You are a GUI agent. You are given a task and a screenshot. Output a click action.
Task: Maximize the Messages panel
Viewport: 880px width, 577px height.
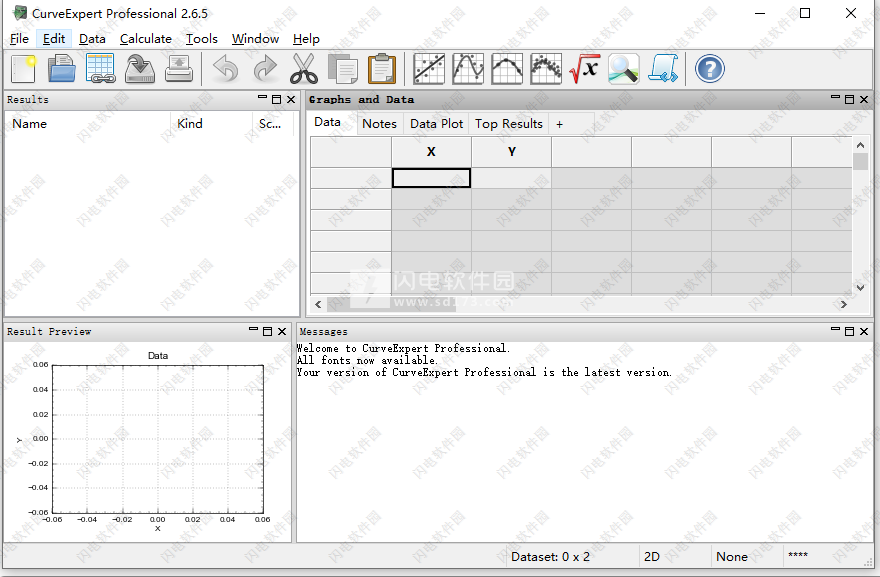coord(849,332)
